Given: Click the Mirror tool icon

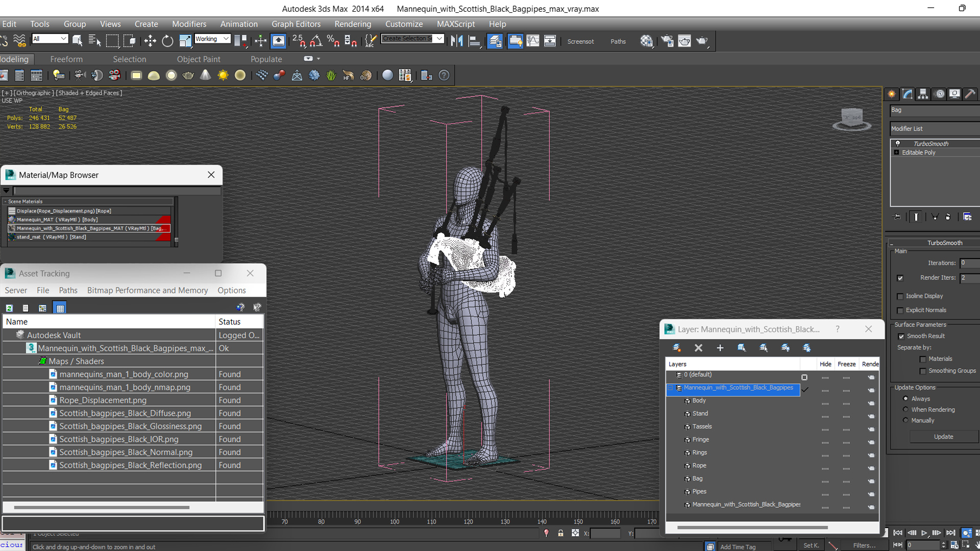Looking at the screenshot, I should [457, 41].
